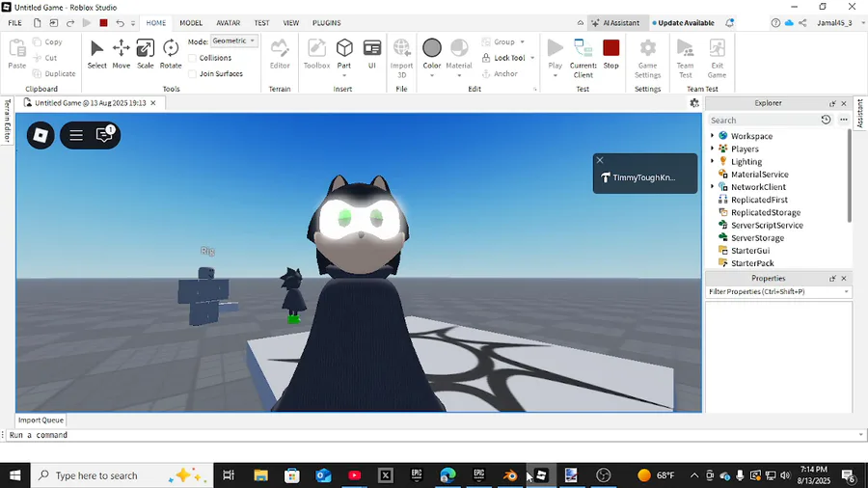Enable Collisions checkbox

192,58
